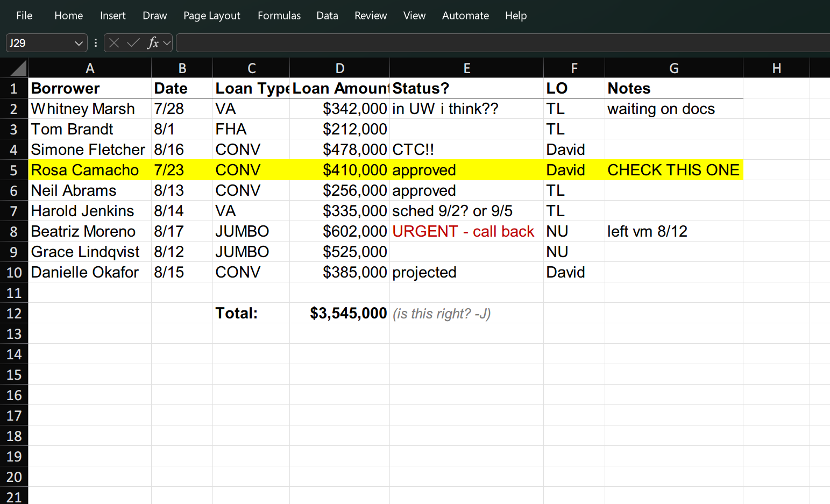Click the 'Notes' header cell
Viewport: 830px width, 504px height.
674,88
